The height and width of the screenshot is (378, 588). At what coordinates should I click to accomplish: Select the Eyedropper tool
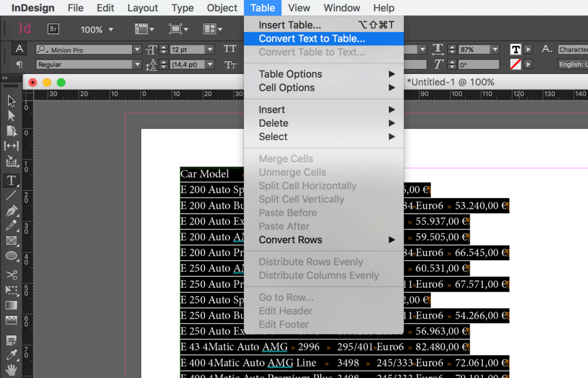click(x=11, y=355)
